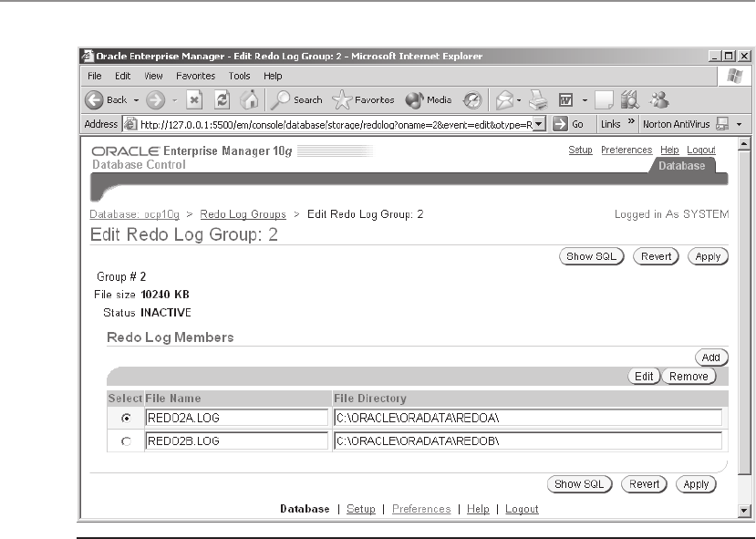Click the Norton AntiVirus icon

click(721, 124)
